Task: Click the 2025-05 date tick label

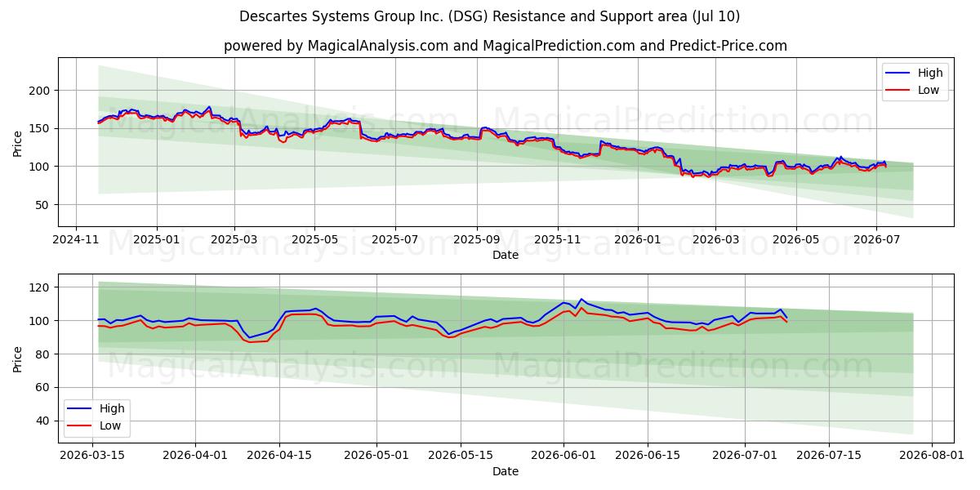Action: (314, 241)
